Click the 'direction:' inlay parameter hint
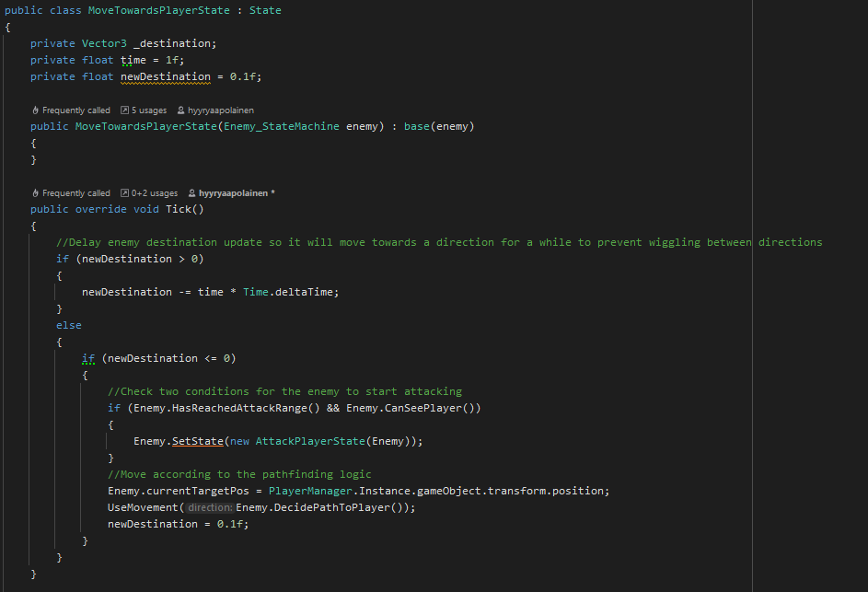Screen dimensions: 868x592 point(209,508)
